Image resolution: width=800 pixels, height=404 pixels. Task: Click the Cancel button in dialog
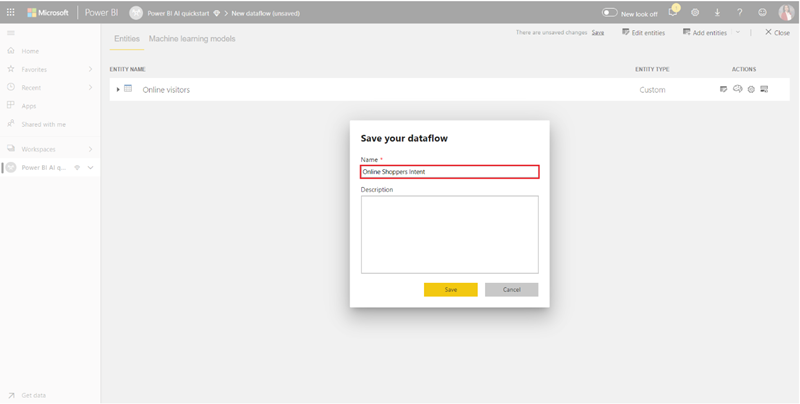tap(511, 289)
